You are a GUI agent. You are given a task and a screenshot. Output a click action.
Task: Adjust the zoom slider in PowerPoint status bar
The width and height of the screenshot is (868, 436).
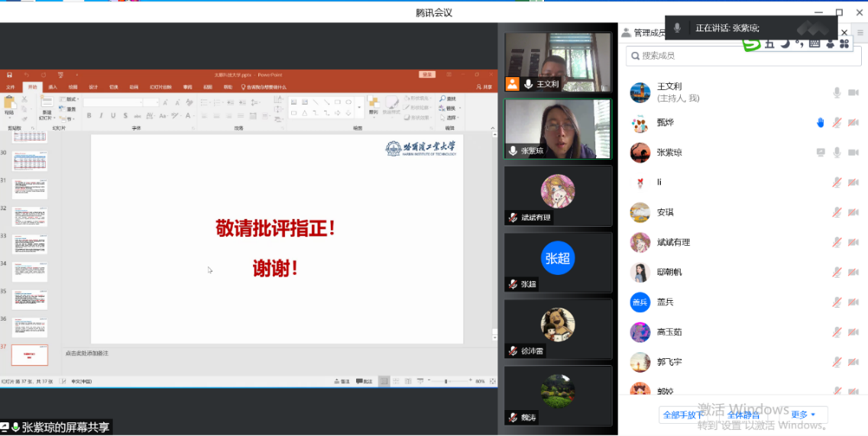[x=446, y=381]
